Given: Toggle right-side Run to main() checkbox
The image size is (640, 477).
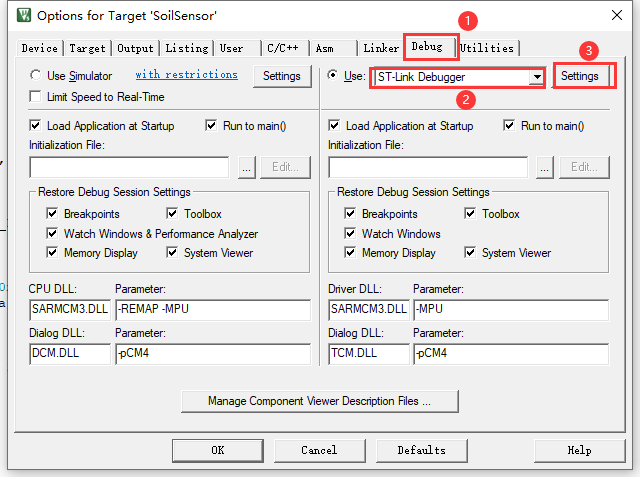Looking at the screenshot, I should coord(510,126).
